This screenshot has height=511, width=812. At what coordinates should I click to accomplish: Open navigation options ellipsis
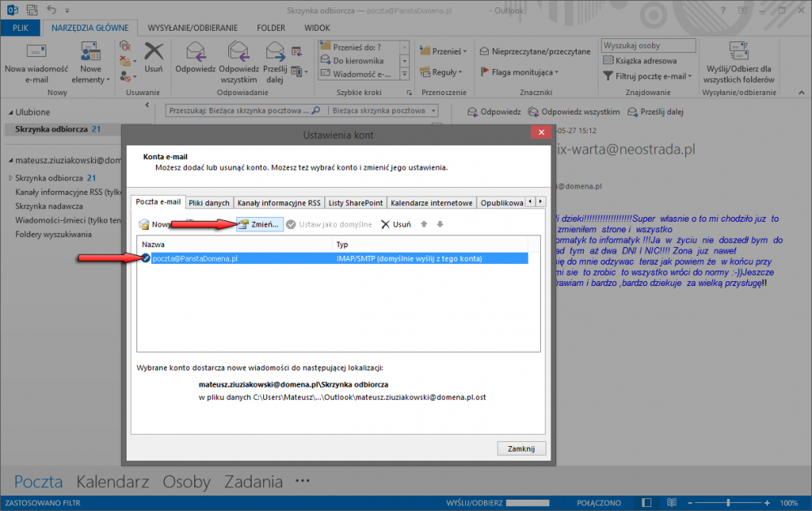click(302, 481)
